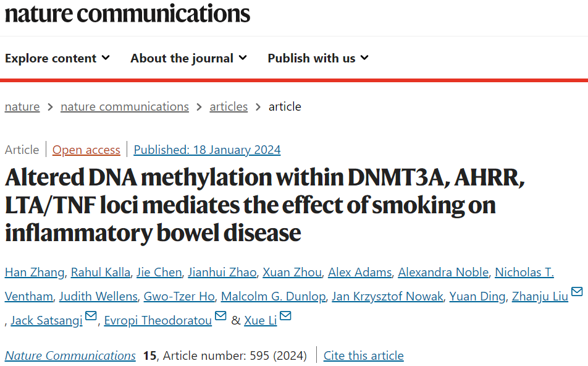Image resolution: width=588 pixels, height=366 pixels.
Task: Click the nature communications logo
Action: (127, 13)
